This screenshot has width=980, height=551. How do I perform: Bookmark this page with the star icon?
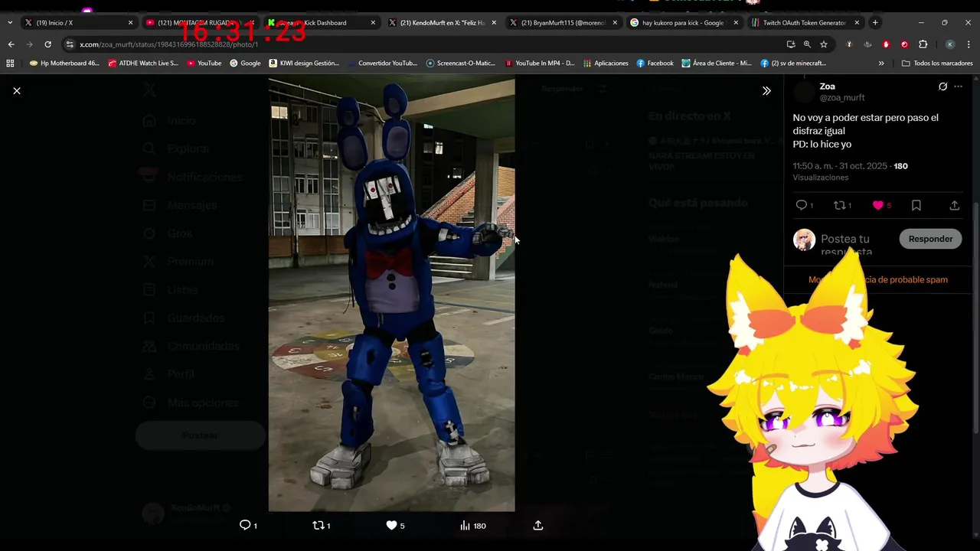(x=824, y=44)
